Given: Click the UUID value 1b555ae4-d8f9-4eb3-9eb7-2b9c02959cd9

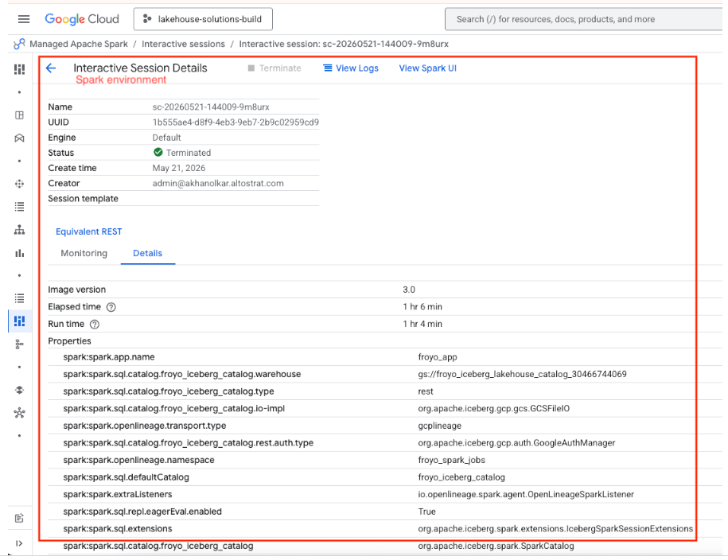Looking at the screenshot, I should click(x=236, y=122).
